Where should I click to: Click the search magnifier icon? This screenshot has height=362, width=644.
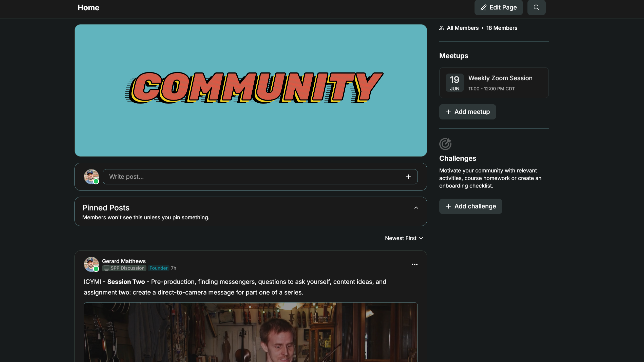(x=536, y=8)
